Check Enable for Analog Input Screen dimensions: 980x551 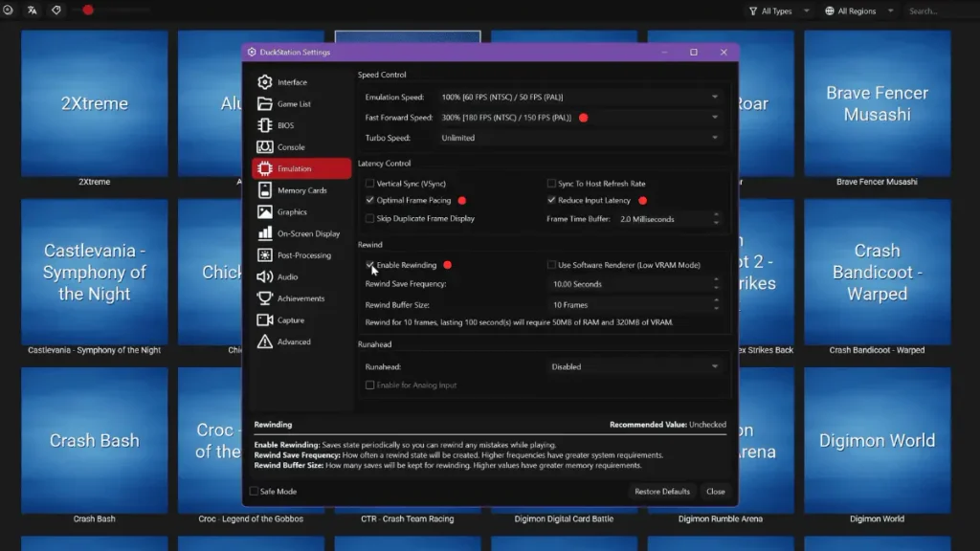tap(370, 386)
